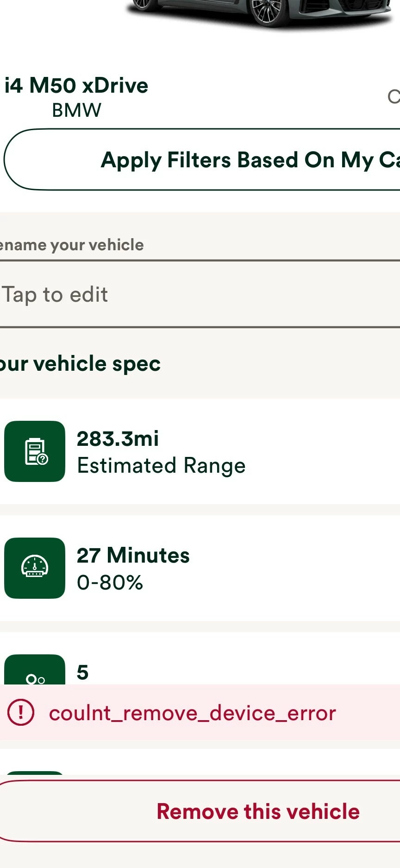
Task: Tap the coulnt_remove_device_error message
Action: (192, 713)
